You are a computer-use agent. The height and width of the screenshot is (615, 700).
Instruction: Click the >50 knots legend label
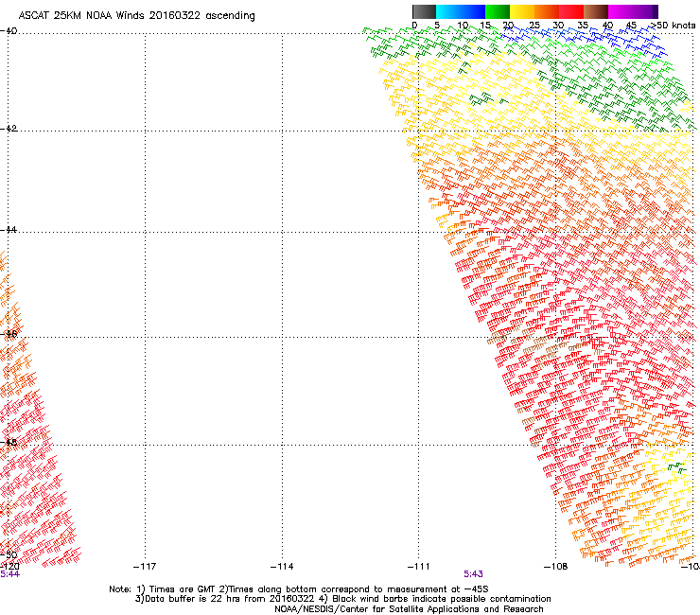[673, 26]
